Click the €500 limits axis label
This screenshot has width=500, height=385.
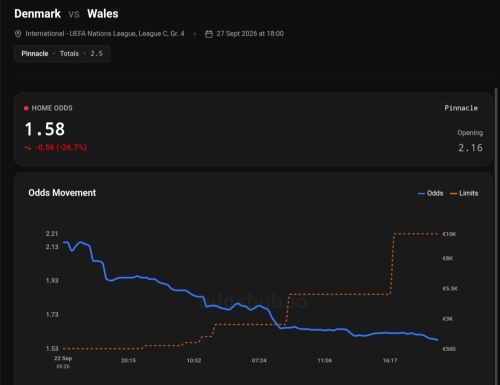click(449, 349)
